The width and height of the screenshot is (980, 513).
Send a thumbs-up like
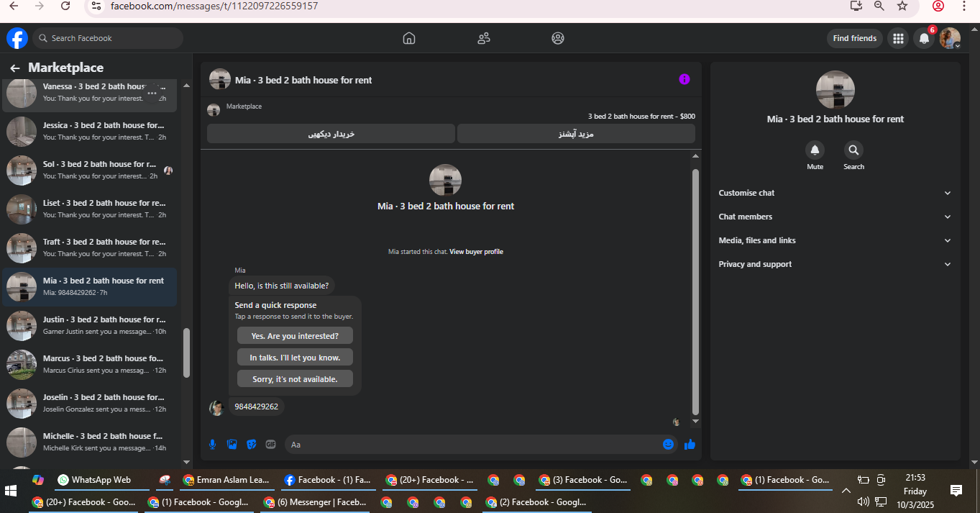(690, 445)
